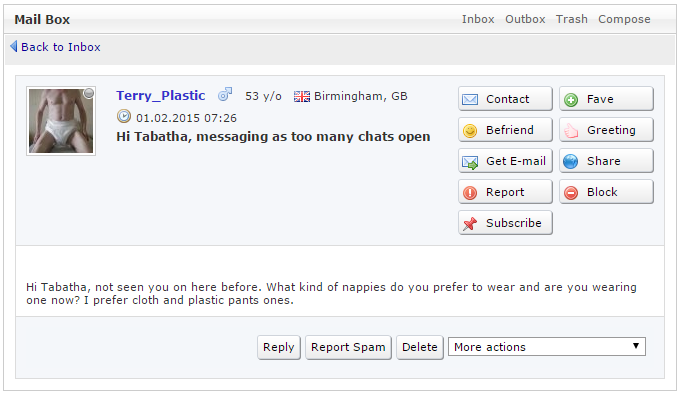Click the Reply button
The image size is (682, 394).
[279, 347]
